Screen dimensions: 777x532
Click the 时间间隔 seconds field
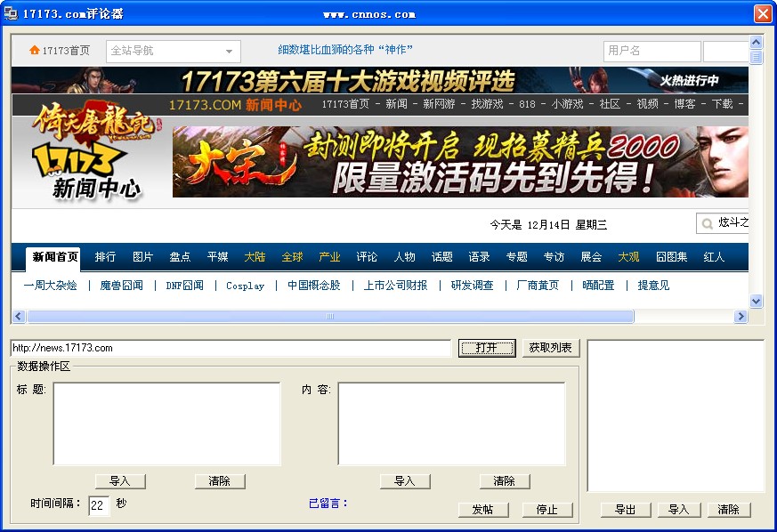pyautogui.click(x=99, y=505)
